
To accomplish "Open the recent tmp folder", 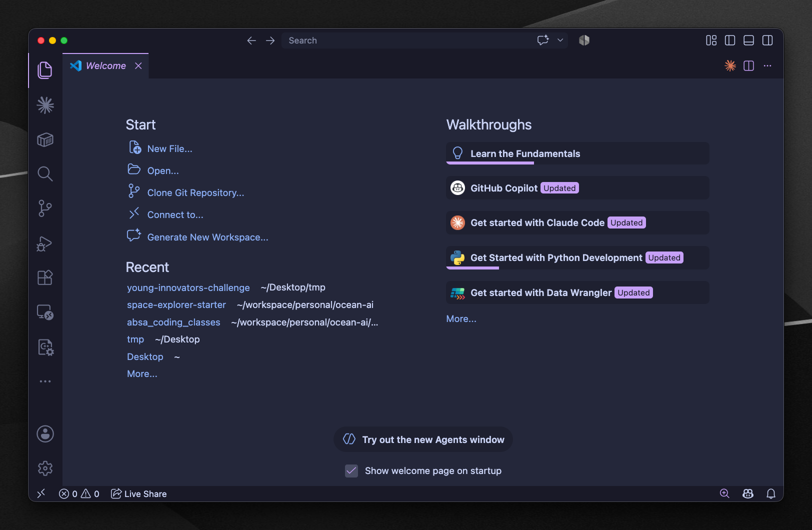I will 135,339.
